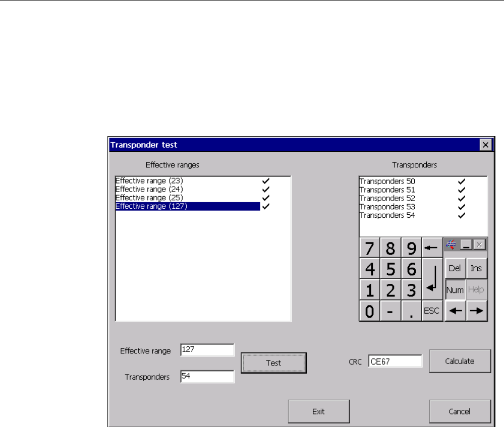Tap the 2 key on the keypad
Image resolution: width=504 pixels, height=427 pixels.
click(390, 290)
